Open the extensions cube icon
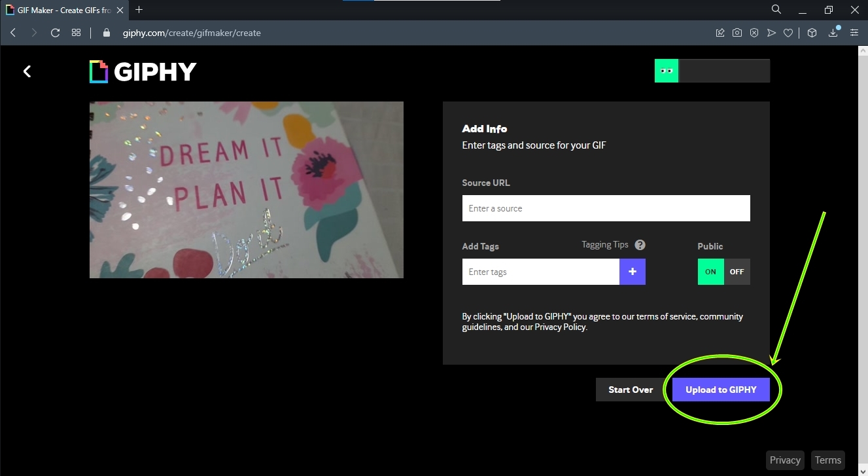 [812, 33]
